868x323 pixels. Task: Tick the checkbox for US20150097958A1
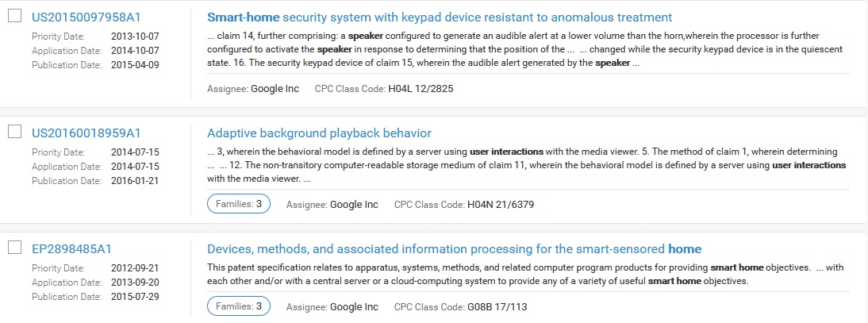(x=14, y=17)
